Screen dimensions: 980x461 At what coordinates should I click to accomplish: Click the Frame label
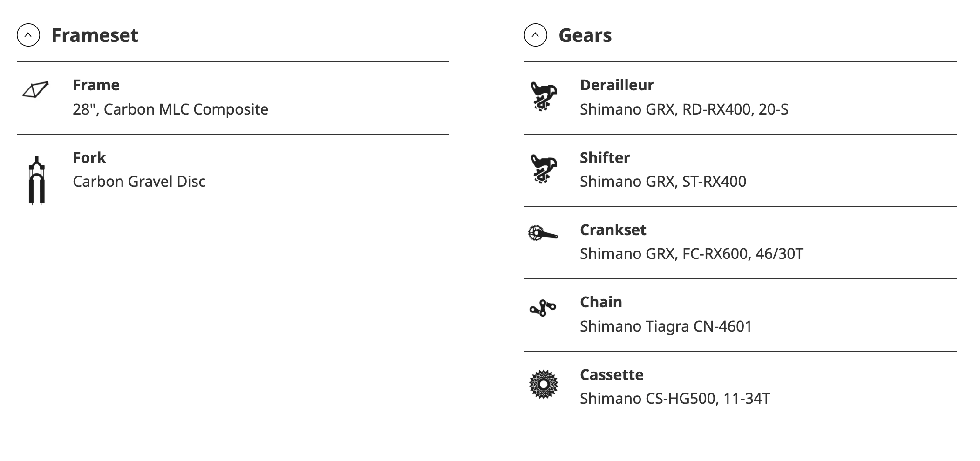[x=96, y=85]
